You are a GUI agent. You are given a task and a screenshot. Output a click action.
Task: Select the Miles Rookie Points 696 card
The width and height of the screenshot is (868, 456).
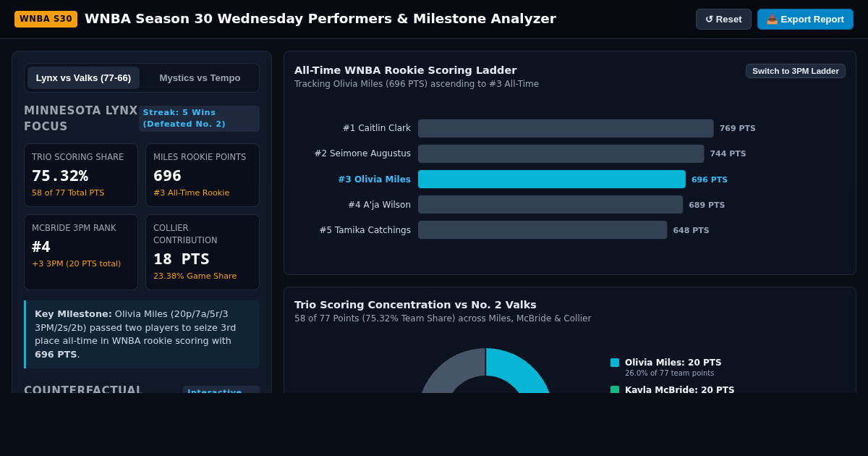pos(203,175)
